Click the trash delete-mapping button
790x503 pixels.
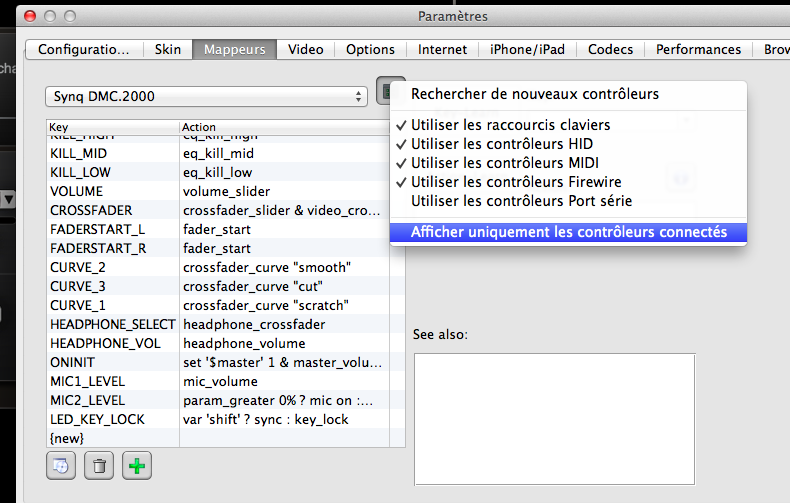click(99, 465)
